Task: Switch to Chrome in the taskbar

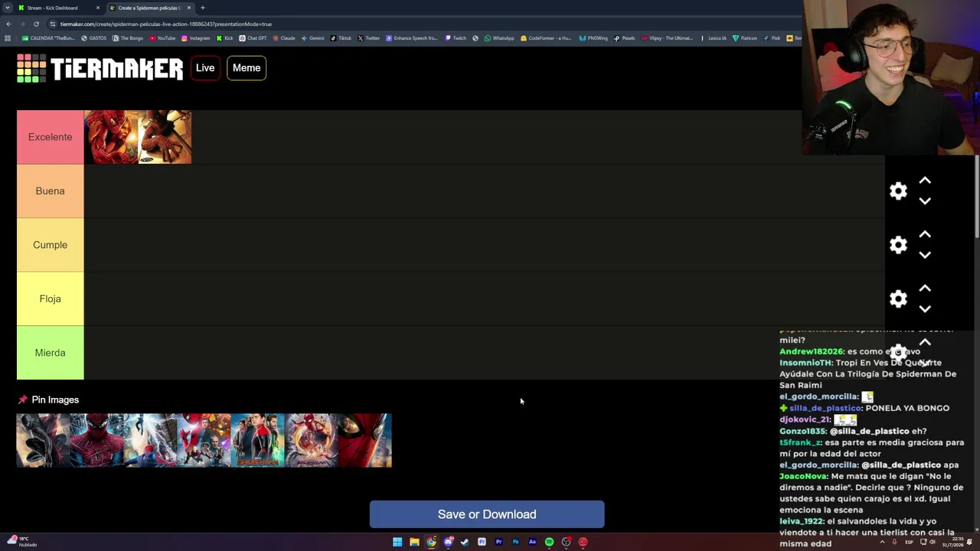Action: click(431, 542)
